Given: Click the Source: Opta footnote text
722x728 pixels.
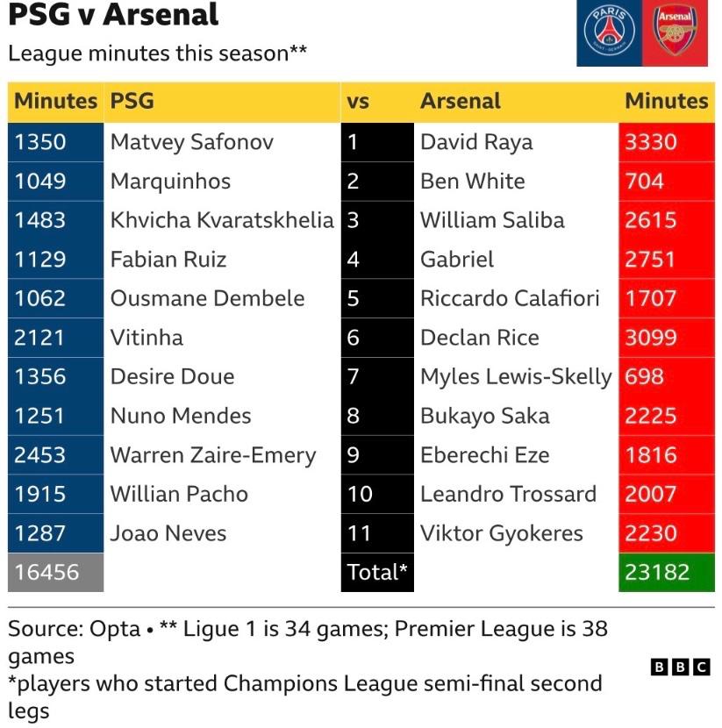Looking at the screenshot, I should [x=75, y=629].
